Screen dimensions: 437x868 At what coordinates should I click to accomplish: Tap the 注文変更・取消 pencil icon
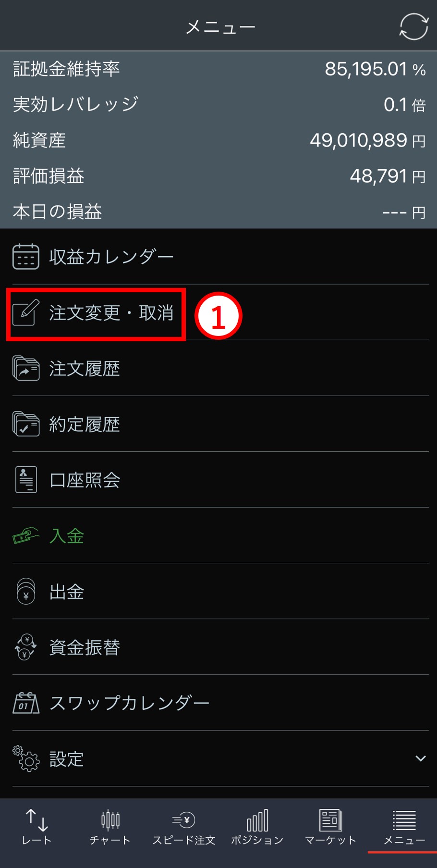26,312
